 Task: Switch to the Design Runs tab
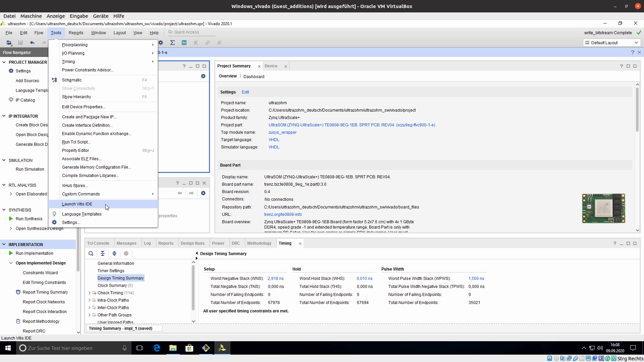[193, 243]
